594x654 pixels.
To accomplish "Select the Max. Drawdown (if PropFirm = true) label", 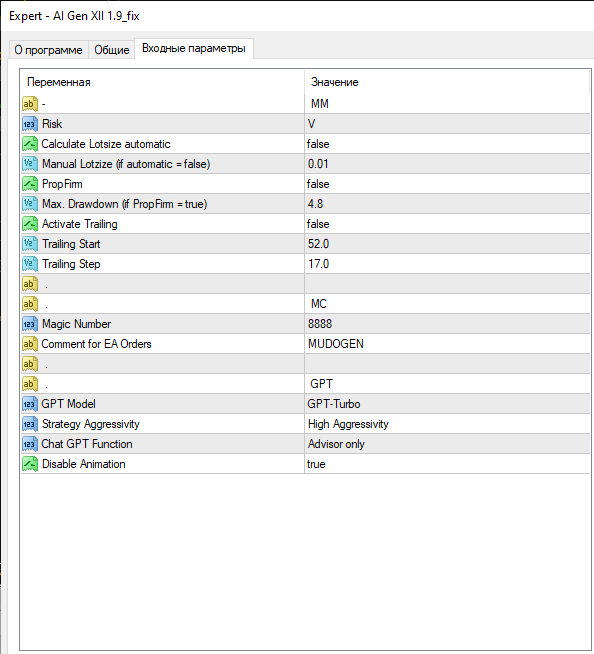I will click(124, 204).
